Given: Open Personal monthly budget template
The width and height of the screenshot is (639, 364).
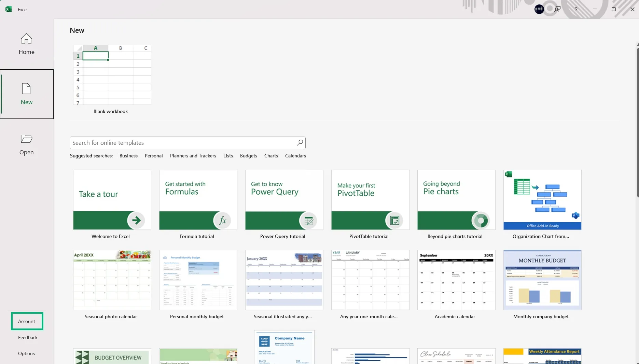Looking at the screenshot, I should click(198, 280).
